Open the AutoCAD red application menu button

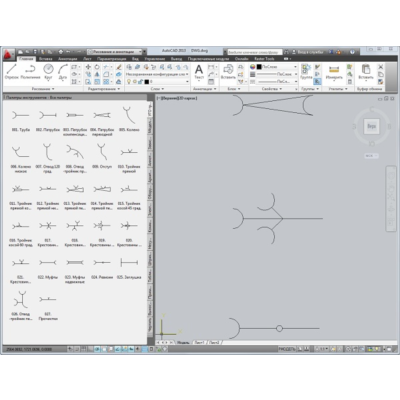click(9, 54)
